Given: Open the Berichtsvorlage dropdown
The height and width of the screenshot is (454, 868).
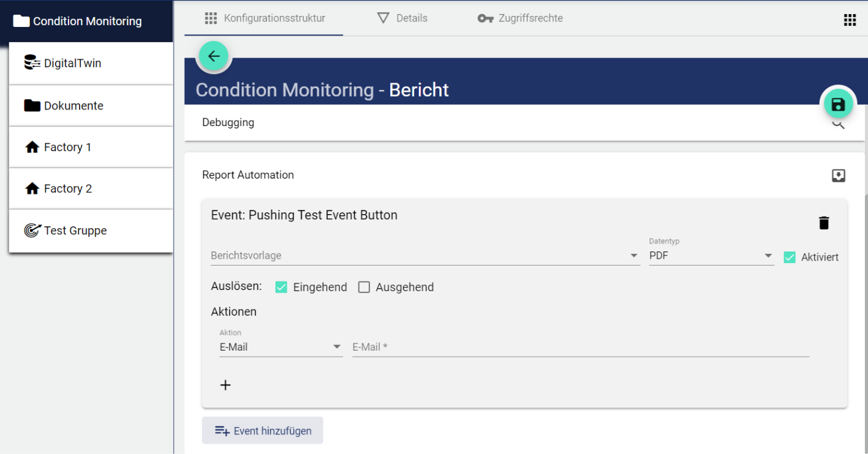Looking at the screenshot, I should (425, 256).
